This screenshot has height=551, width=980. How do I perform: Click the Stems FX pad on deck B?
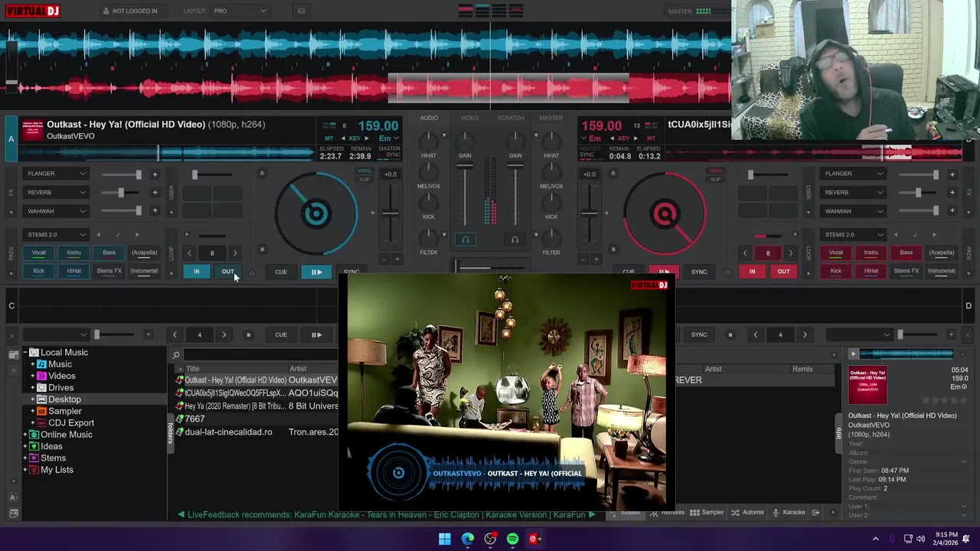pyautogui.click(x=906, y=271)
